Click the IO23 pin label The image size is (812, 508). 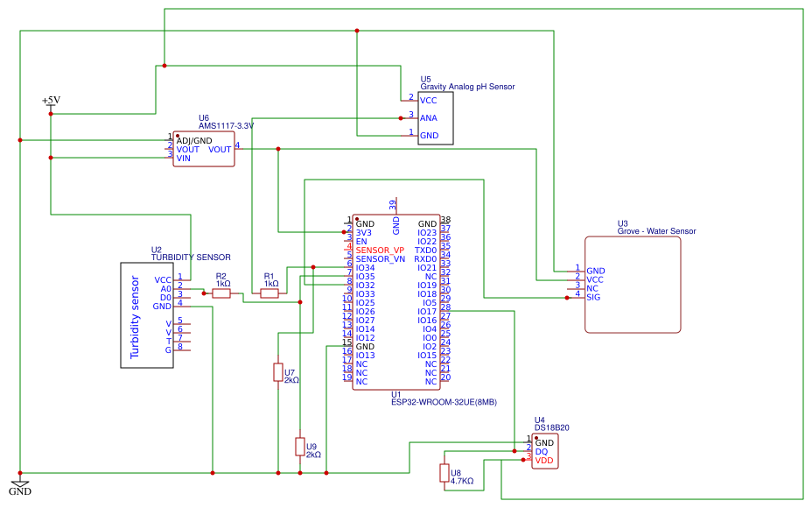point(427,233)
